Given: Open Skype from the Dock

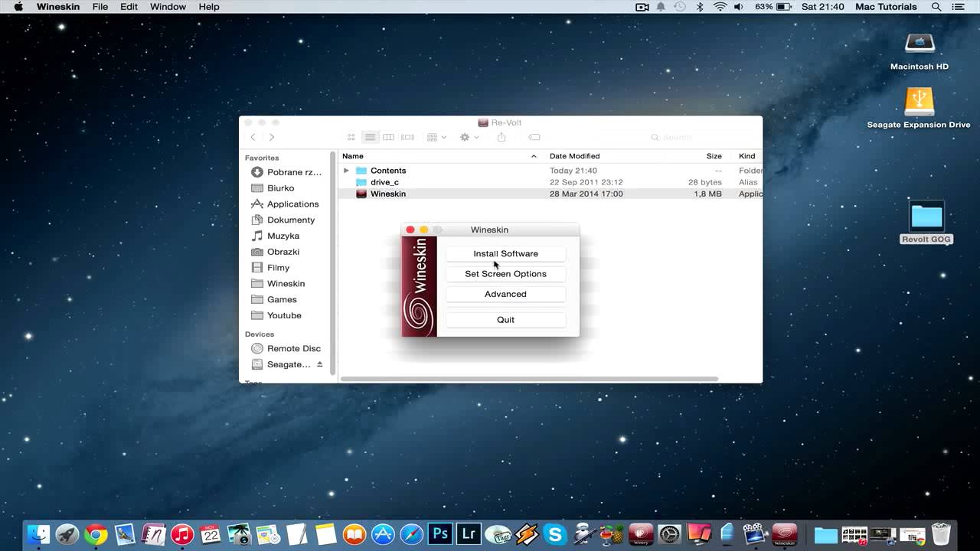Looking at the screenshot, I should click(x=555, y=534).
